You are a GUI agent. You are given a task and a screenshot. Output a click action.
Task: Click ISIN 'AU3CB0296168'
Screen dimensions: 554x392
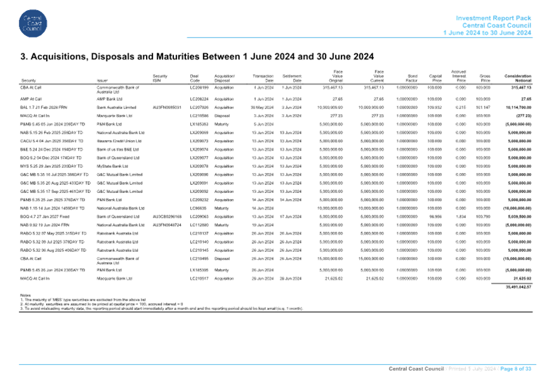(167, 217)
